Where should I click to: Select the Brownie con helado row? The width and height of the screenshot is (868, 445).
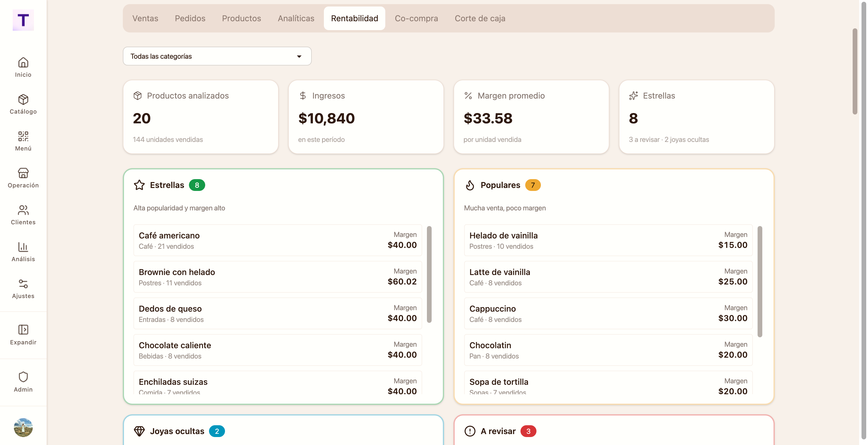[x=278, y=277]
